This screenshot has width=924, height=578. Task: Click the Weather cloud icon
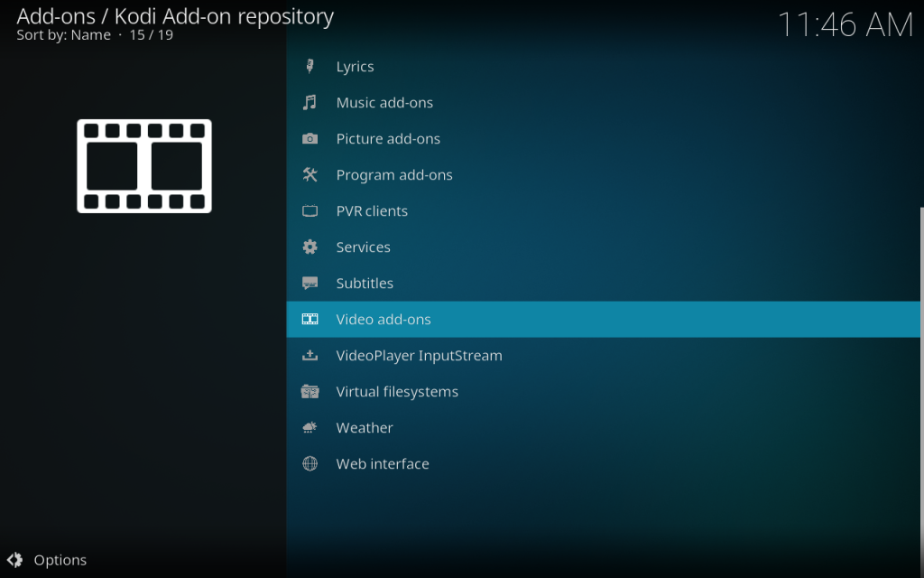310,428
